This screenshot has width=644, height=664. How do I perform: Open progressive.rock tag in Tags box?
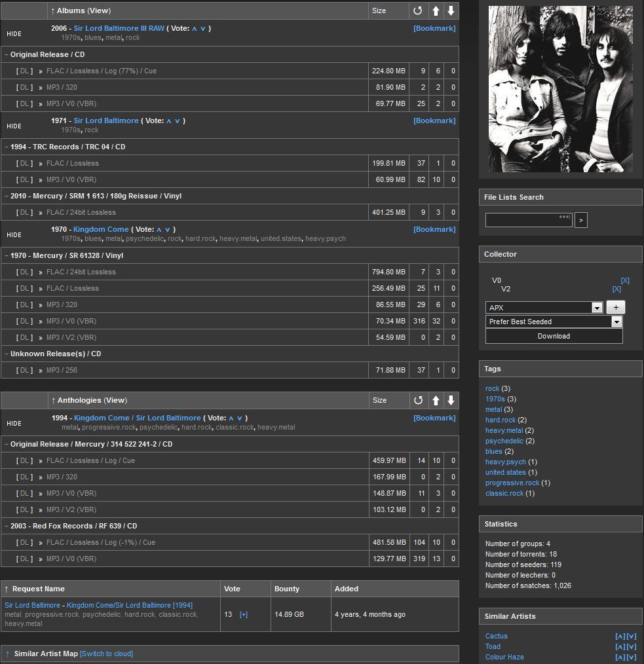click(512, 483)
